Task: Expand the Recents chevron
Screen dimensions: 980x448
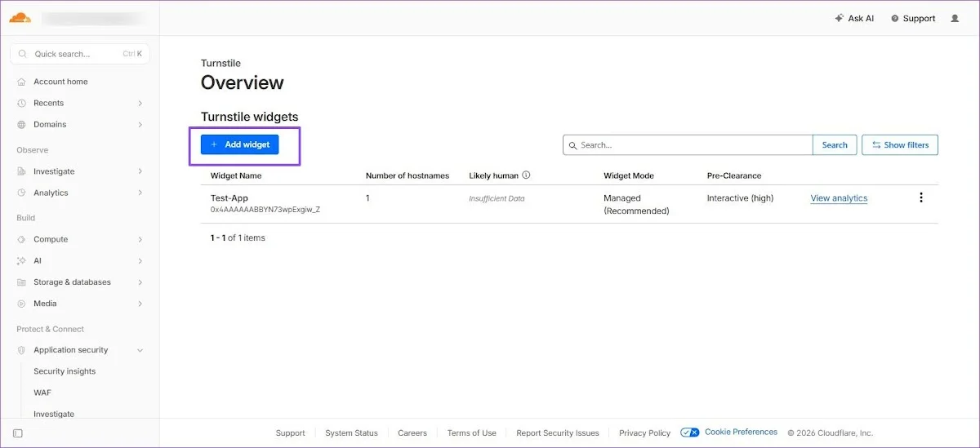Action: click(x=140, y=103)
